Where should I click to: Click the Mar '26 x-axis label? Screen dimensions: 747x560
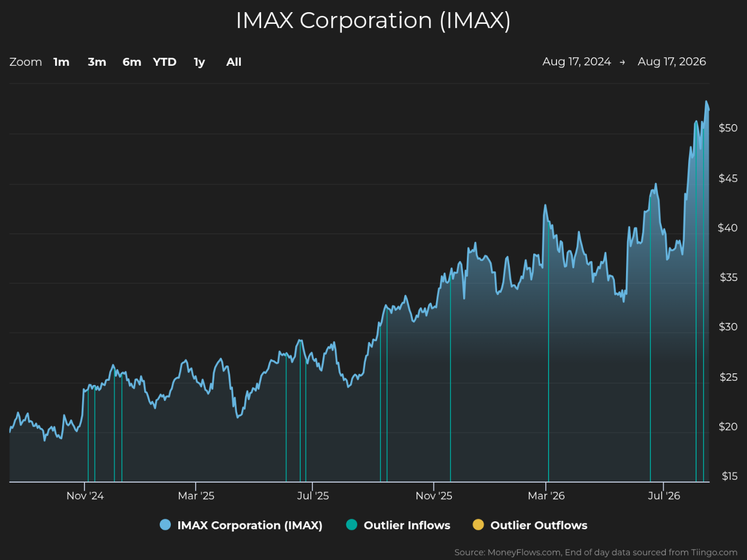click(x=546, y=496)
